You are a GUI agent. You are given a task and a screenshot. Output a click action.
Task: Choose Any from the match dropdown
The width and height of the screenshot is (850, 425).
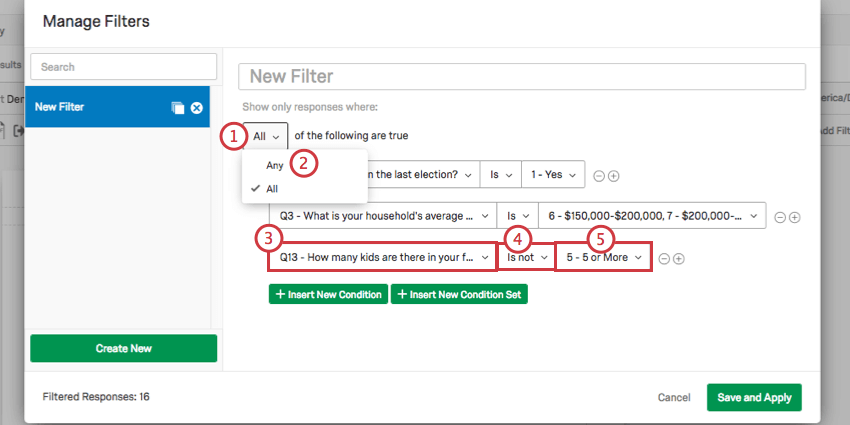point(274,165)
